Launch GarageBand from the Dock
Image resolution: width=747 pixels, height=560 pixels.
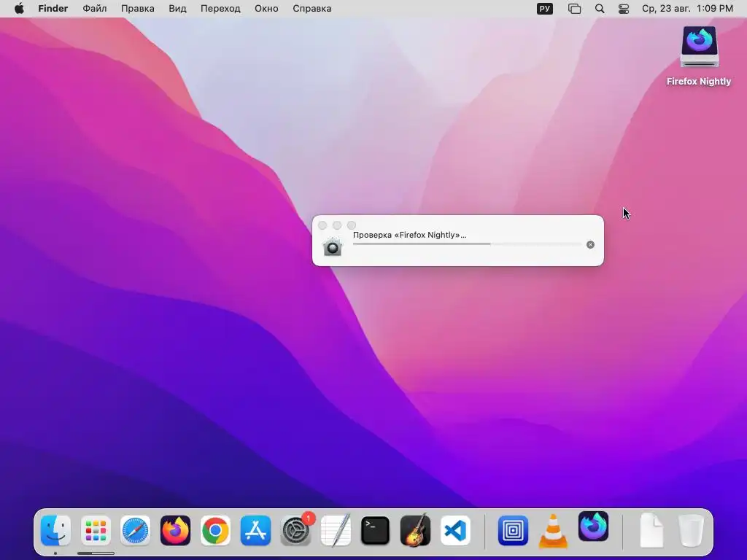click(415, 530)
